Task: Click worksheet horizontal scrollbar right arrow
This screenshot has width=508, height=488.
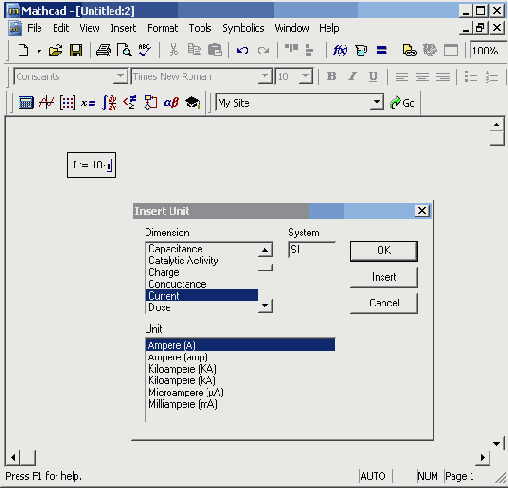Action: coord(482,457)
